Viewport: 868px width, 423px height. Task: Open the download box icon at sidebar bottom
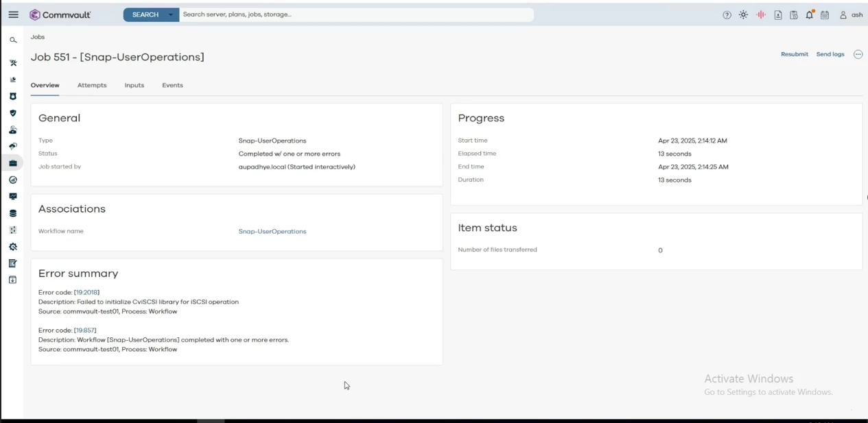pos(13,280)
